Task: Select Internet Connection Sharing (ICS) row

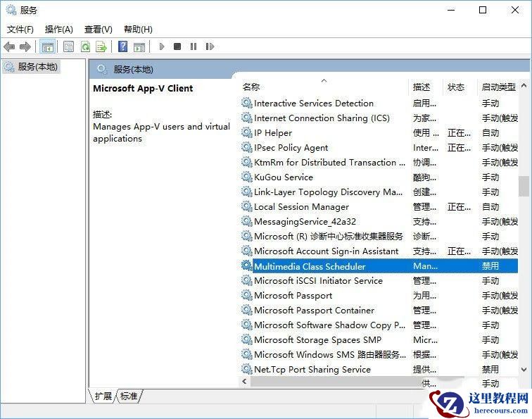Action: click(379, 118)
